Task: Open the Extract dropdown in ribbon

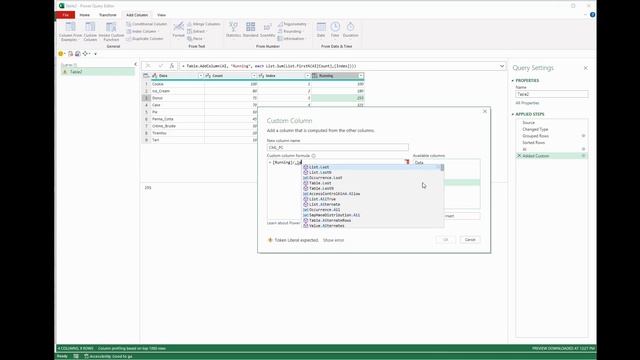Action: (197, 31)
